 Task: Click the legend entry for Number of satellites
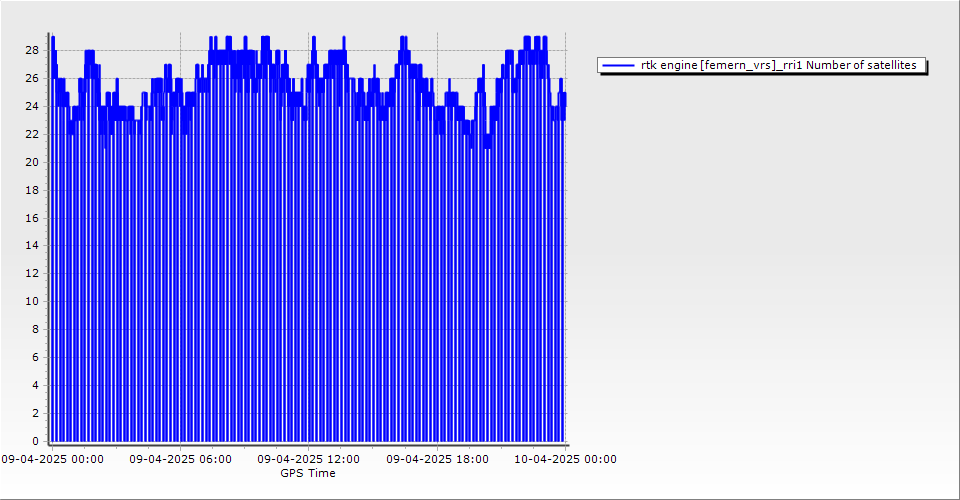click(x=778, y=65)
